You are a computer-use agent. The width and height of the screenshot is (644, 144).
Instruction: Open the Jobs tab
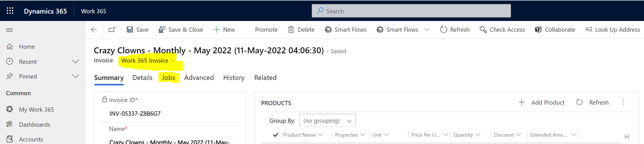pos(168,78)
